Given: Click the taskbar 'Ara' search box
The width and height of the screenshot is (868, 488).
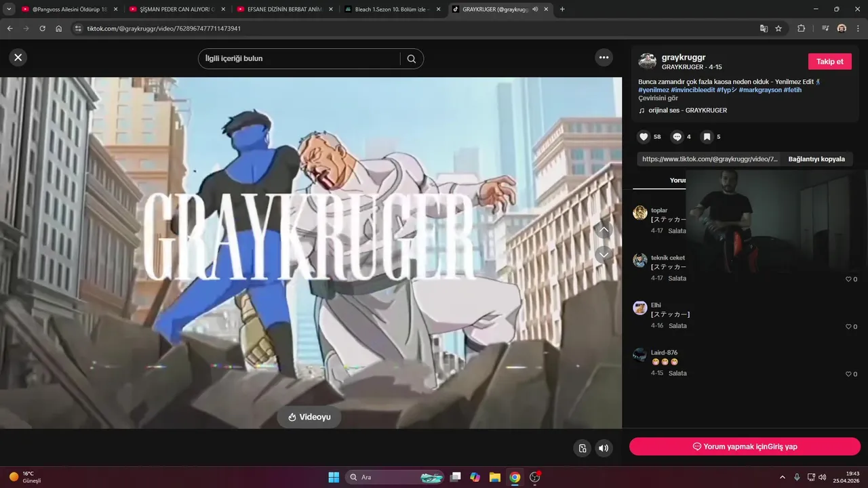Looking at the screenshot, I should (x=395, y=477).
